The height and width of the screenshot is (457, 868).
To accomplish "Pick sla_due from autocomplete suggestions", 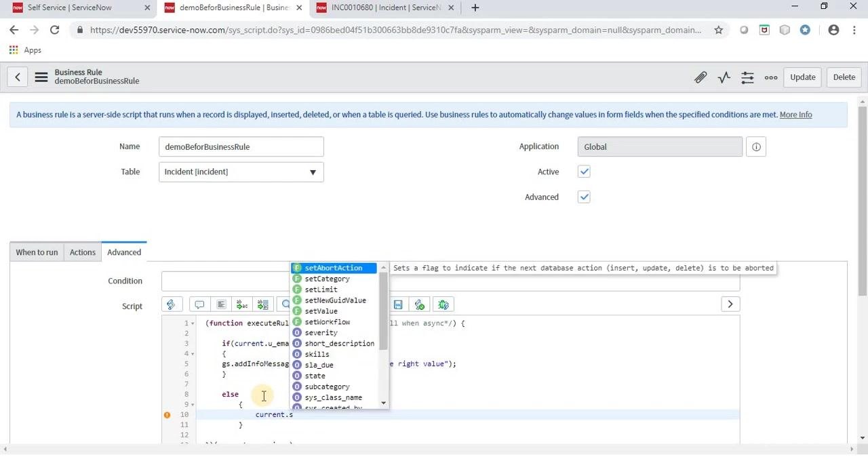I will (x=334, y=365).
